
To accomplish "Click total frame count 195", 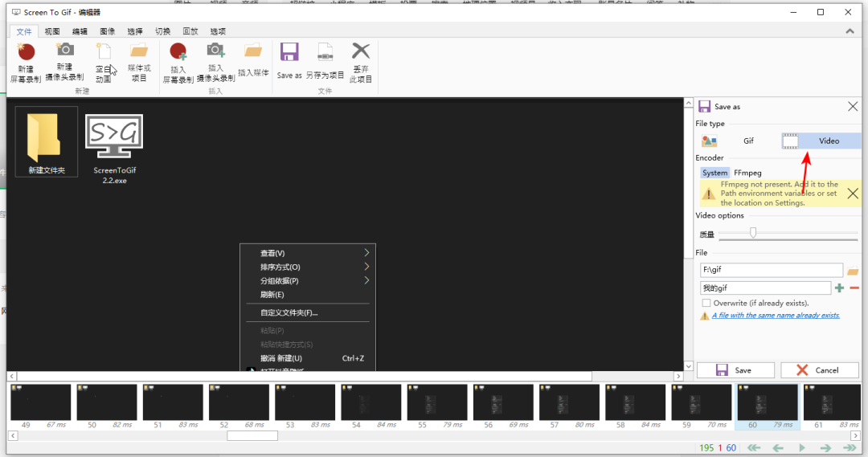I will 706,447.
